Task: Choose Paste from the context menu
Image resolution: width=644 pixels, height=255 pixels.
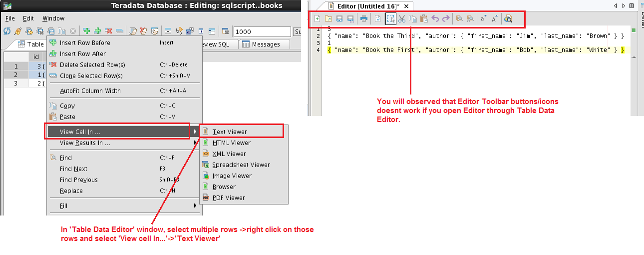Action: click(124, 116)
